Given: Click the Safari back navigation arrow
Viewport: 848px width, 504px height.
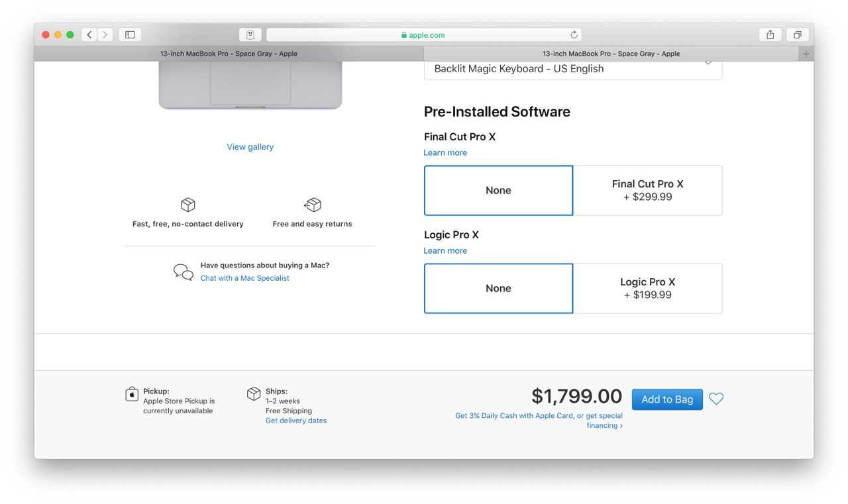Looking at the screenshot, I should [89, 34].
